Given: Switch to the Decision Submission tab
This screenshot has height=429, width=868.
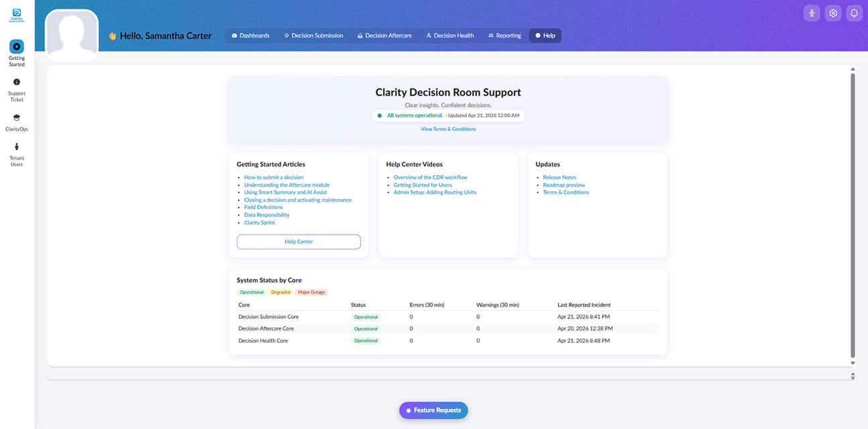Looking at the screenshot, I should click(x=313, y=36).
